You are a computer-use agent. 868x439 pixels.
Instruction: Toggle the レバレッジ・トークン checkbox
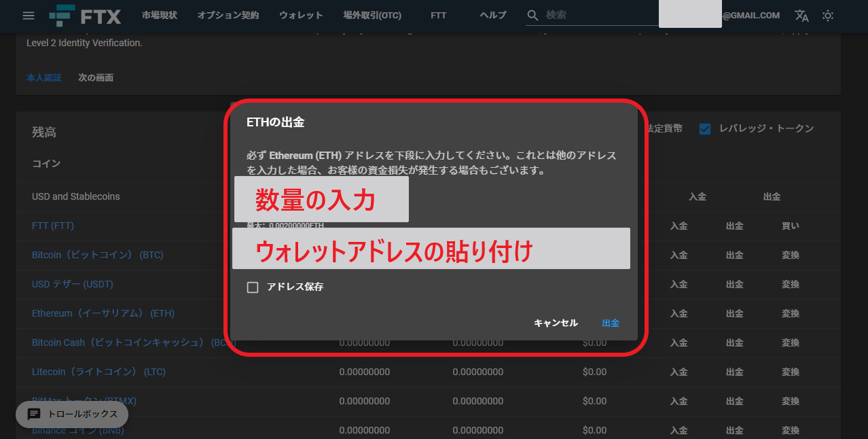pyautogui.click(x=705, y=128)
